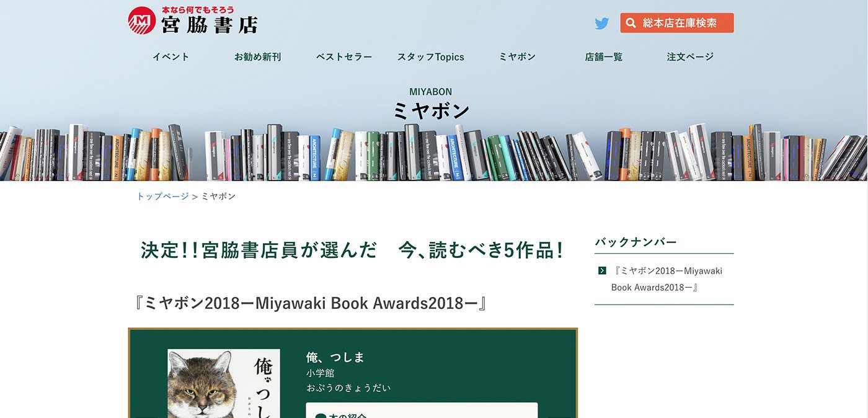
Task: Click the ミヤボン2018 section heading
Action: [310, 303]
